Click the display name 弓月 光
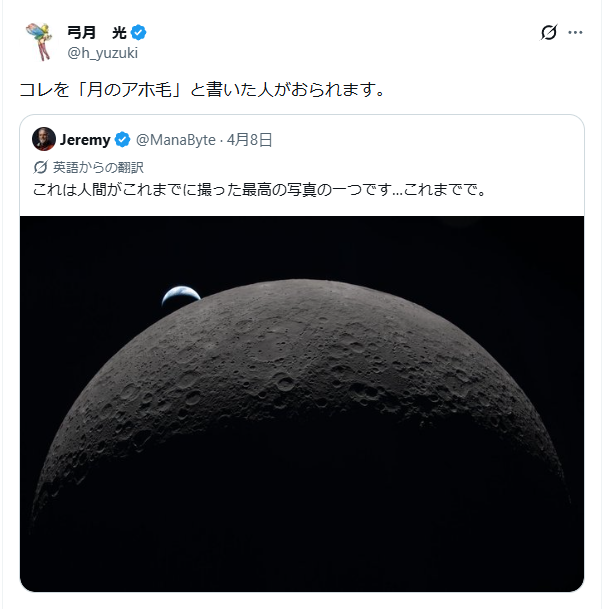This screenshot has width=602, height=609. (x=97, y=33)
